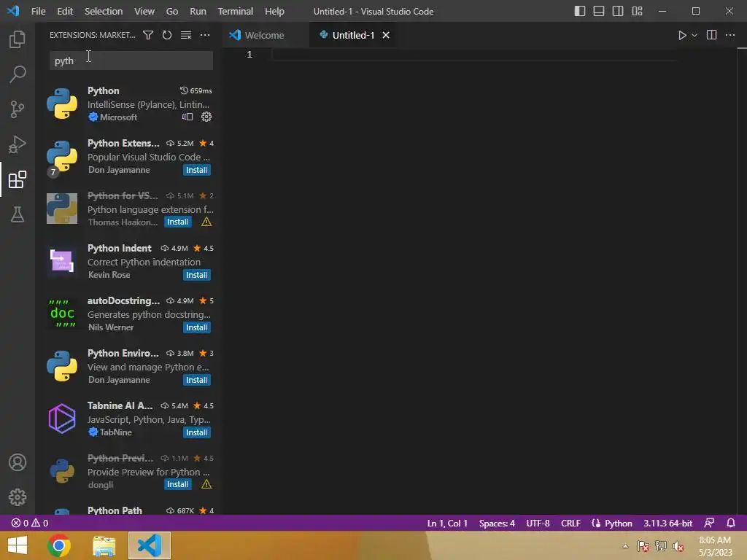Viewport: 747px width, 560px height.
Task: Open Source Control view
Action: click(18, 109)
